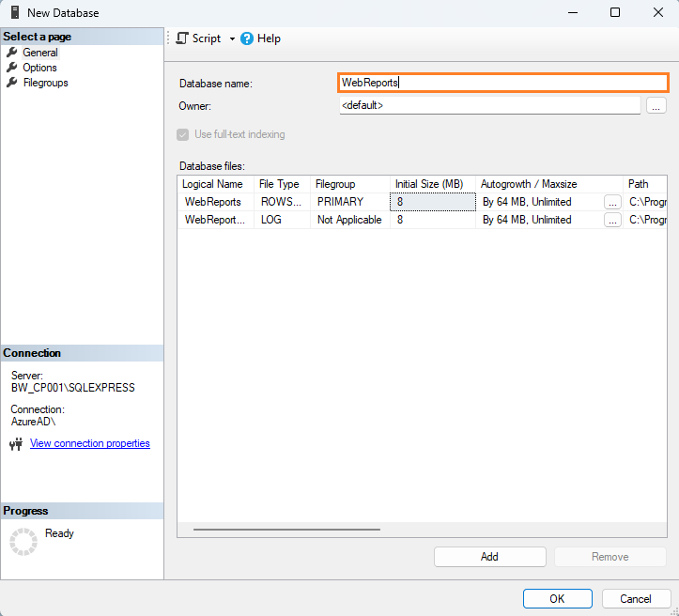Open the Filegroups page
679x616 pixels.
(x=45, y=83)
